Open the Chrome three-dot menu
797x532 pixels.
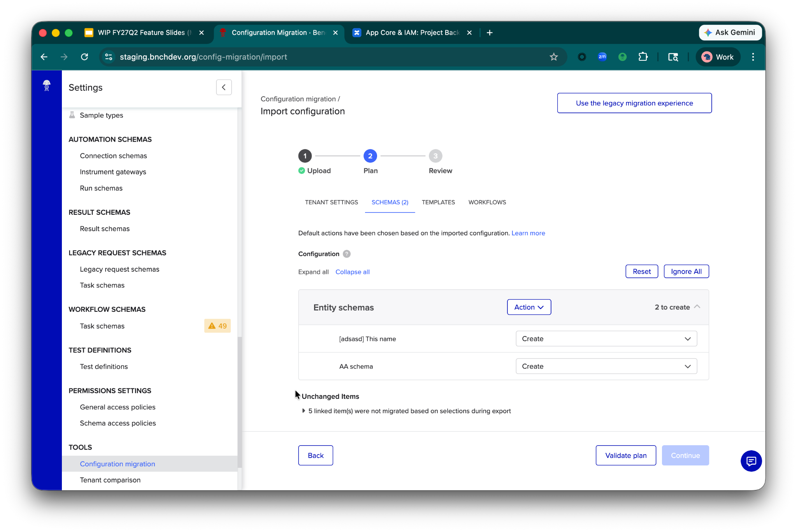point(753,57)
